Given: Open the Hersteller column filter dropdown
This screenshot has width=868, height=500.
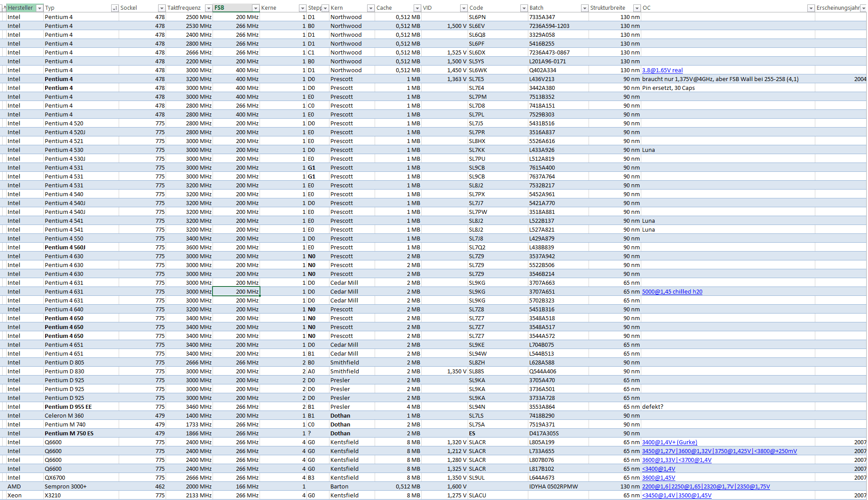Looking at the screenshot, I should [x=39, y=8].
